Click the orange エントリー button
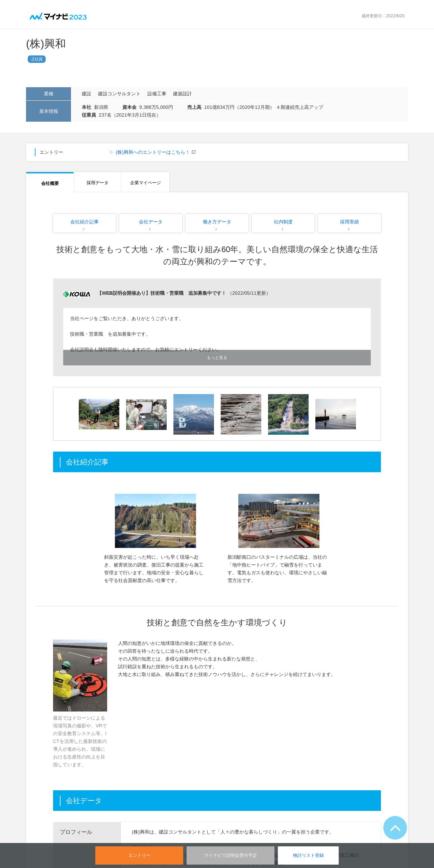The height and width of the screenshot is (868, 434). (x=139, y=855)
